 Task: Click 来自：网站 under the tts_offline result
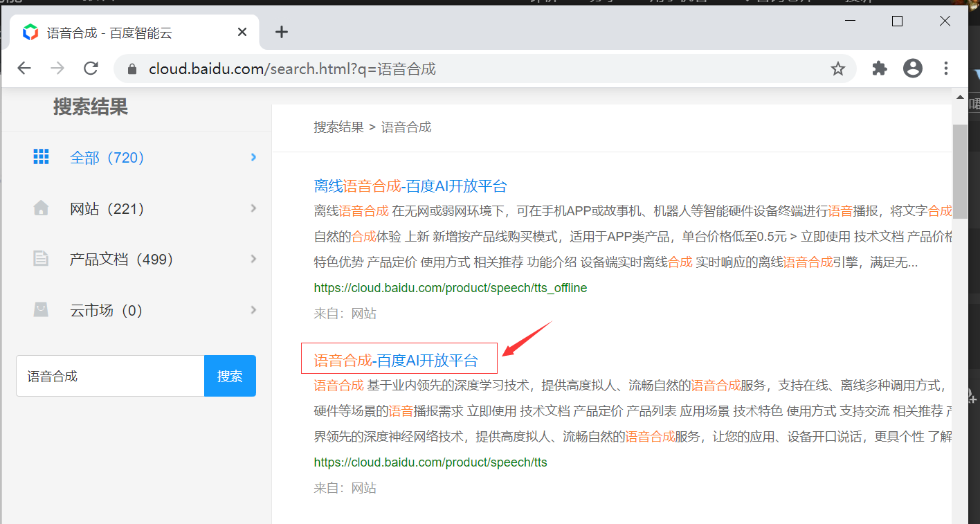345,314
